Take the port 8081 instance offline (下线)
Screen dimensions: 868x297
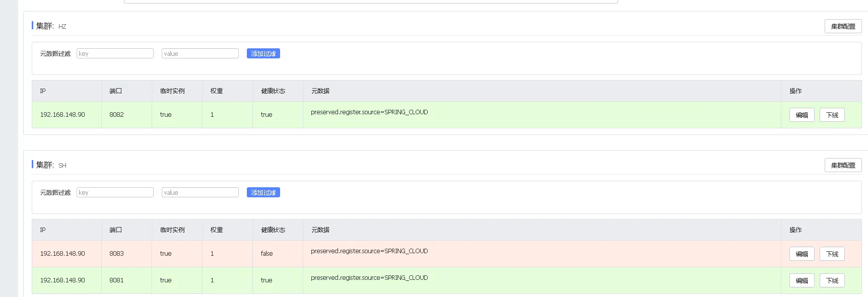click(x=832, y=280)
